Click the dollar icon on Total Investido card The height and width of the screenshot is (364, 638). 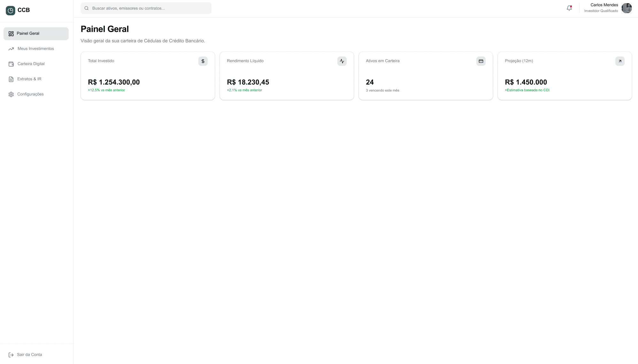tap(203, 61)
